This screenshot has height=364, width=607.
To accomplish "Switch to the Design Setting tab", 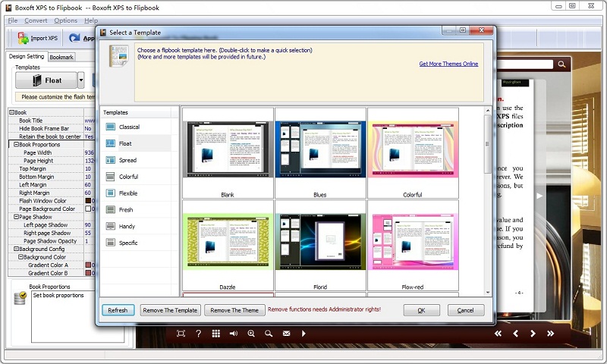I will [x=27, y=56].
